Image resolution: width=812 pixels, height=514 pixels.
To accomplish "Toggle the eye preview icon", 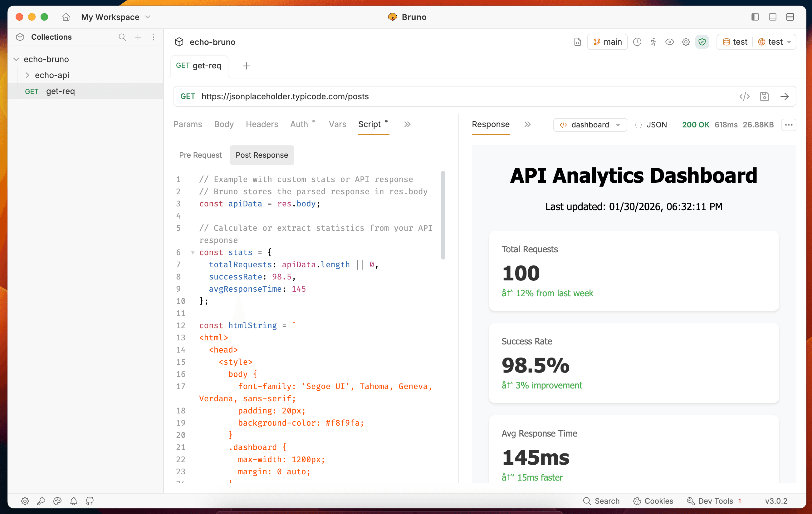I will (669, 42).
